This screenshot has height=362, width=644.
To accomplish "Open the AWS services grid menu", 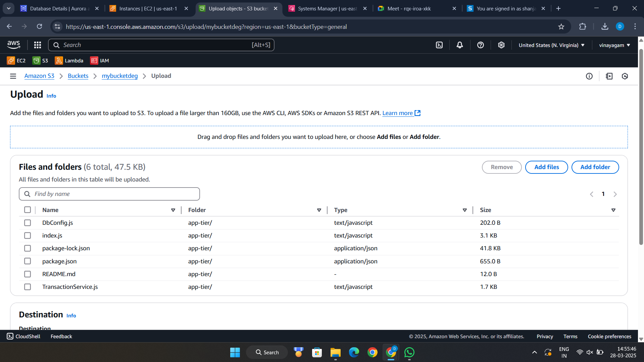I will (x=38, y=45).
